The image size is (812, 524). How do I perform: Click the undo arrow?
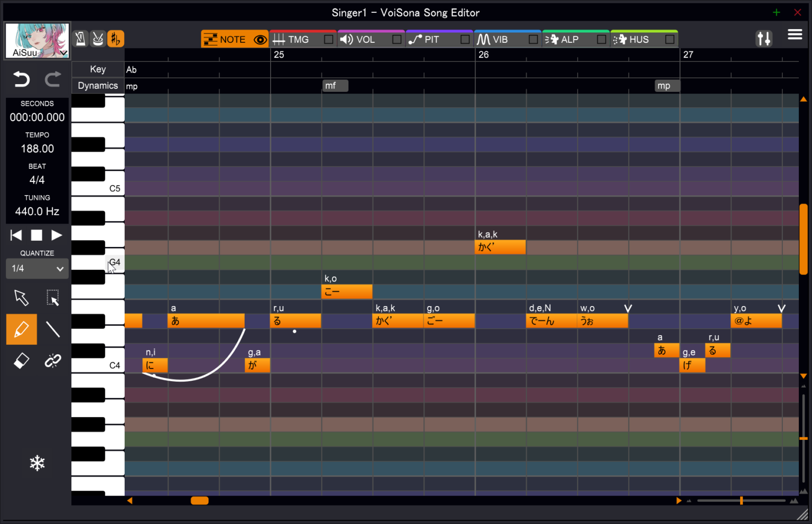tap(21, 79)
